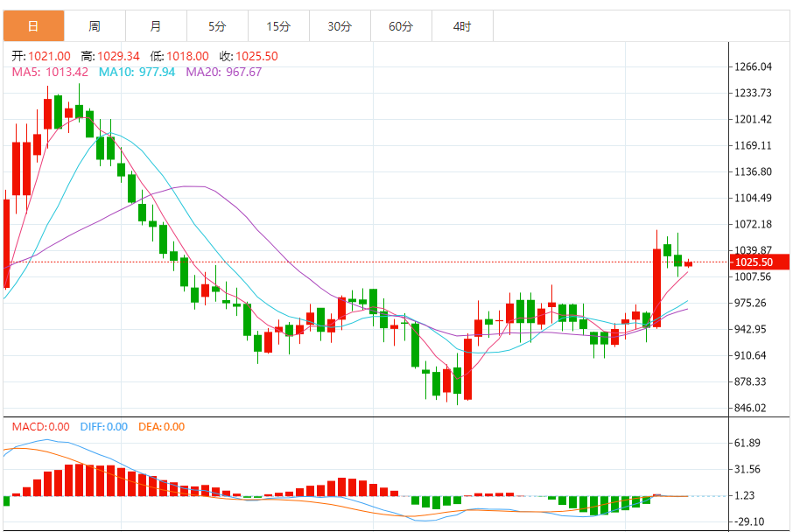Click the 1266.04 price axis label
The height and width of the screenshot is (532, 793).
[753, 66]
